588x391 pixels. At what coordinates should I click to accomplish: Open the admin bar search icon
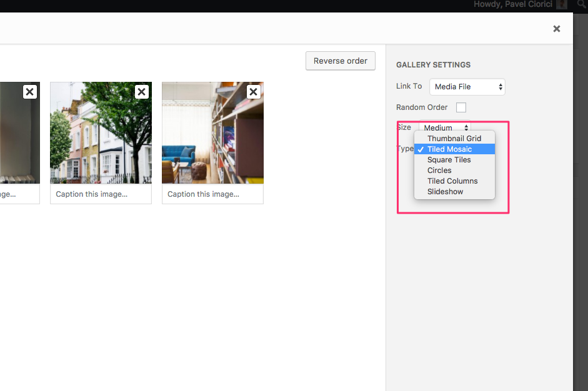582,4
